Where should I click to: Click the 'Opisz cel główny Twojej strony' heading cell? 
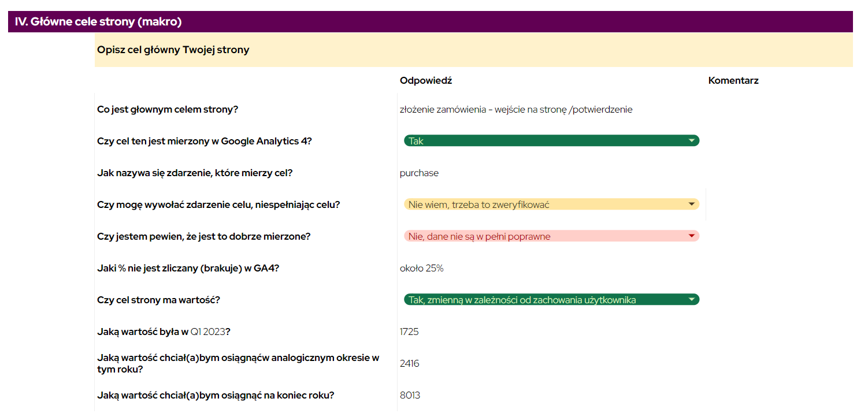[x=474, y=50]
